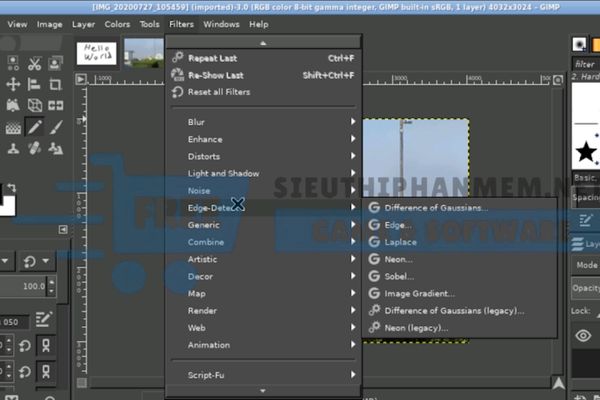Open the Animation submenu
This screenshot has width=600, height=400.
tap(264, 345)
